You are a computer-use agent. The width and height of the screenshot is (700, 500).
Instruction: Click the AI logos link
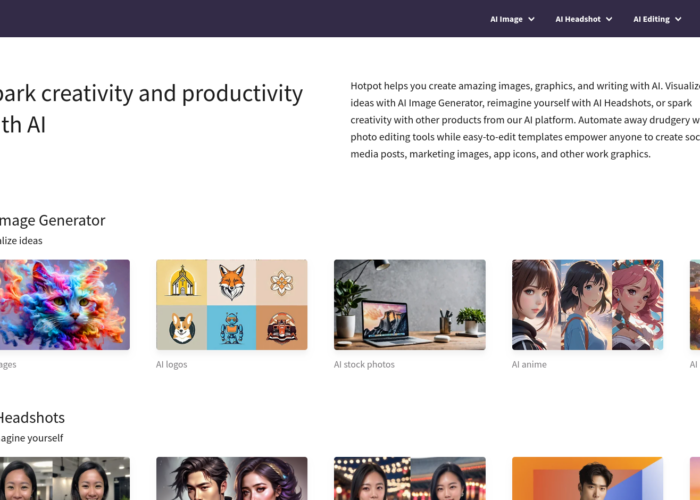[x=171, y=364]
